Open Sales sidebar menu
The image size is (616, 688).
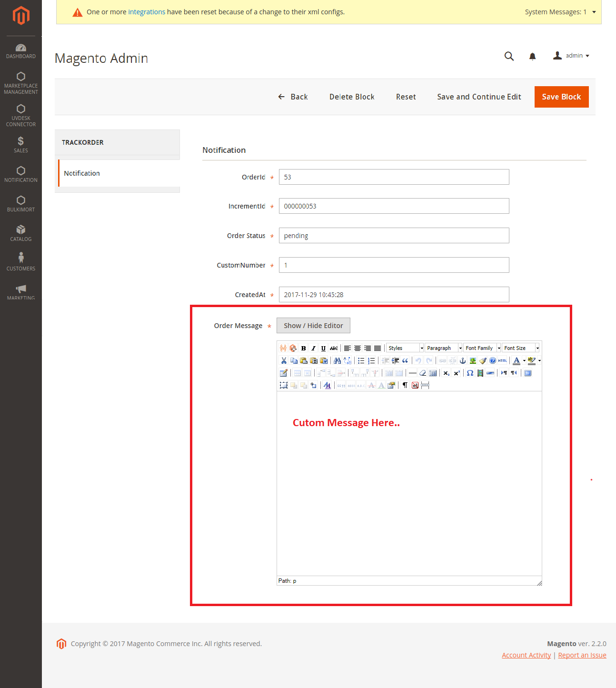tap(21, 144)
